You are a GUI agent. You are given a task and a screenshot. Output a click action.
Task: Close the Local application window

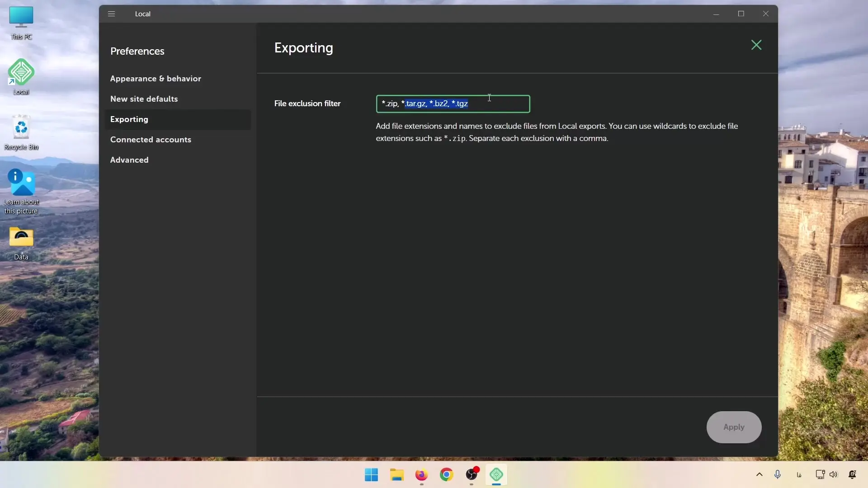pyautogui.click(x=766, y=14)
